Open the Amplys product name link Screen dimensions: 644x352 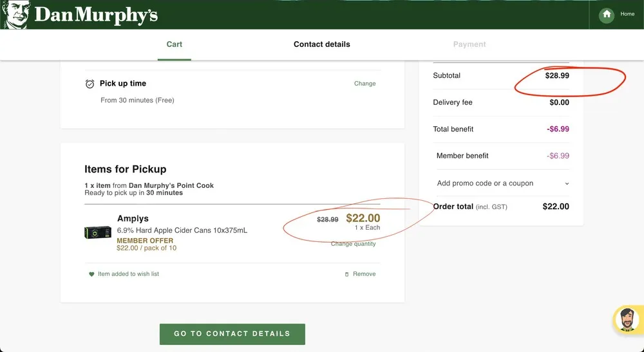pyautogui.click(x=134, y=219)
